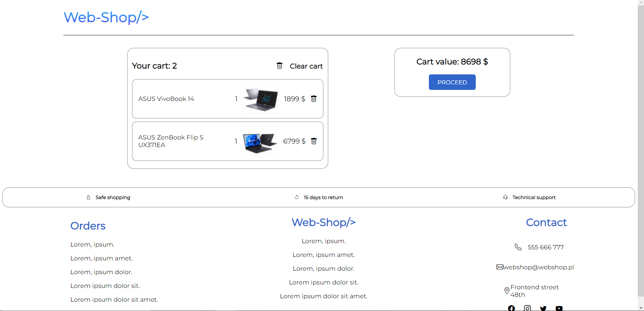The image size is (644, 311).
Task: Click the headset icon for Technical support
Action: 505,197
